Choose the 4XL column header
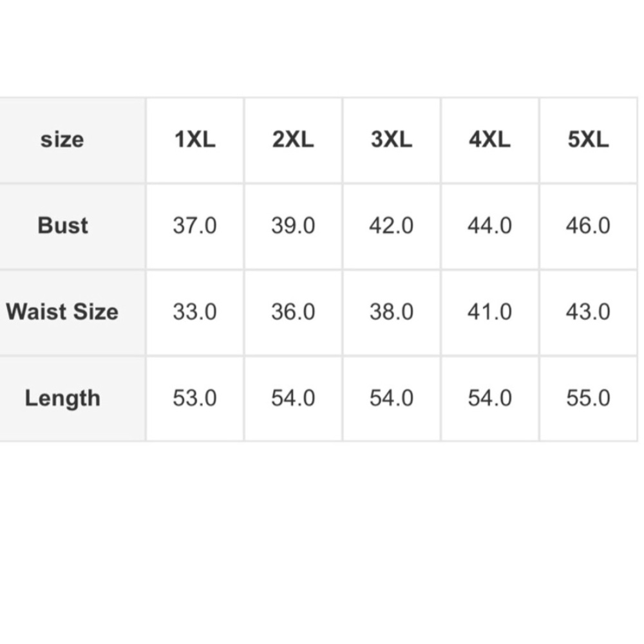 (x=489, y=140)
